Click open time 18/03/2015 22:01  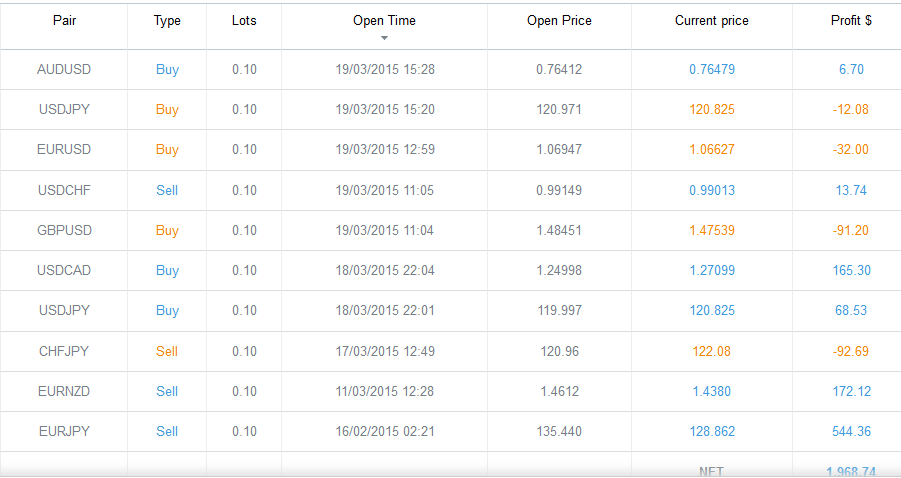tap(385, 310)
